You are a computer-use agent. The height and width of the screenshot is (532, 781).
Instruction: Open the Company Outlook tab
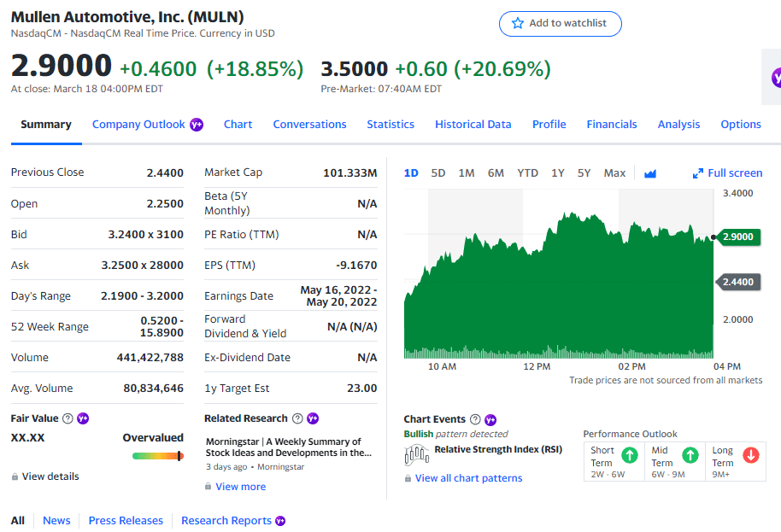pos(138,125)
